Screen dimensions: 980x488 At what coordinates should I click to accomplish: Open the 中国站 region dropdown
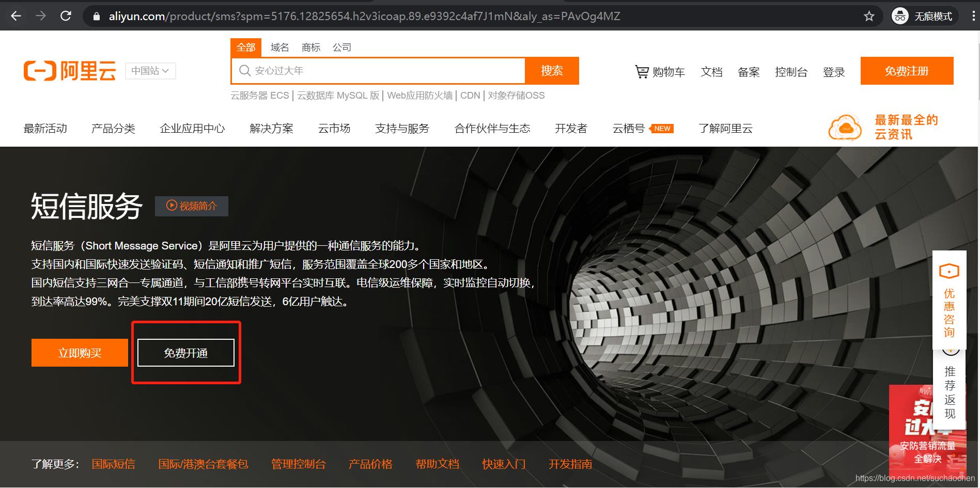click(x=150, y=71)
